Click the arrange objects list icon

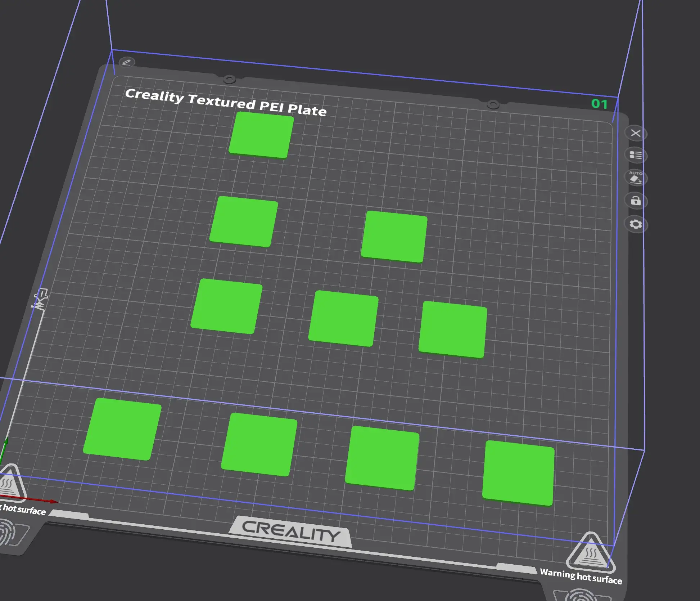[636, 155]
